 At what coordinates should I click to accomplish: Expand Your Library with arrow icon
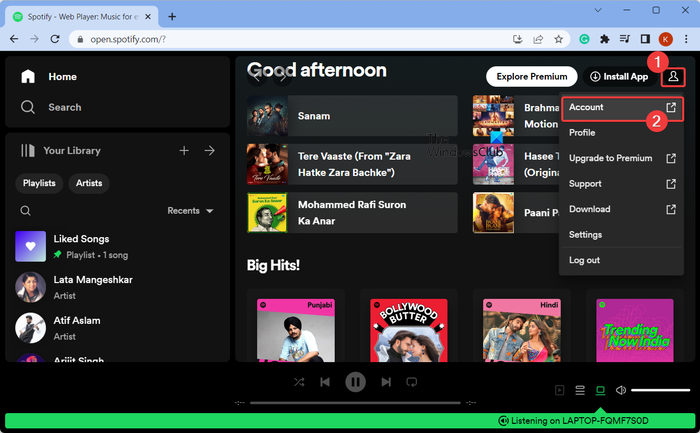click(x=209, y=151)
